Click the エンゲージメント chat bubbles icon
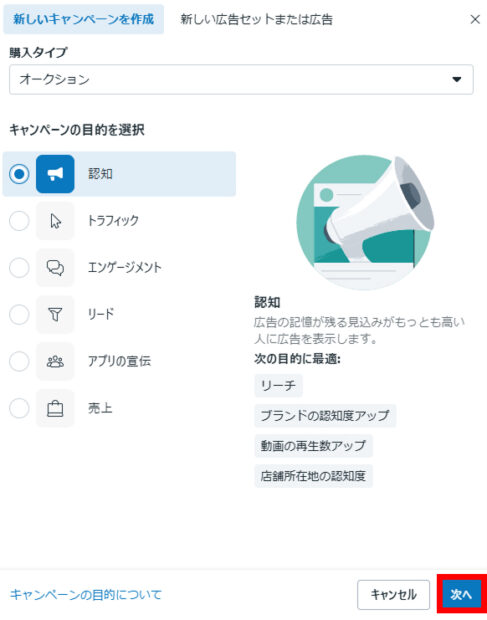487x620 pixels. [x=55, y=268]
